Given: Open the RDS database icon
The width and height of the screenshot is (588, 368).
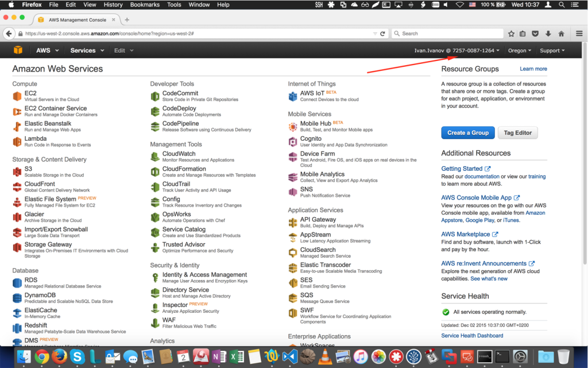Looking at the screenshot, I should 17,283.
